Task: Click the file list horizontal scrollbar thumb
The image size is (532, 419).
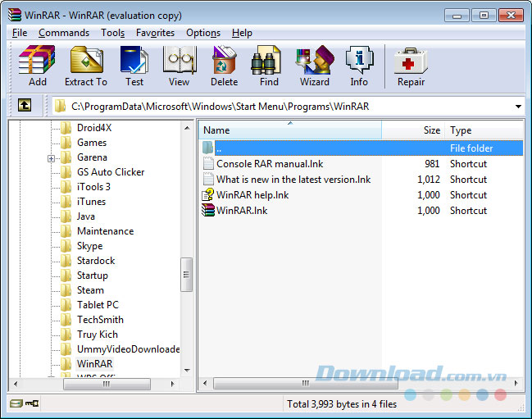Action: [306, 383]
